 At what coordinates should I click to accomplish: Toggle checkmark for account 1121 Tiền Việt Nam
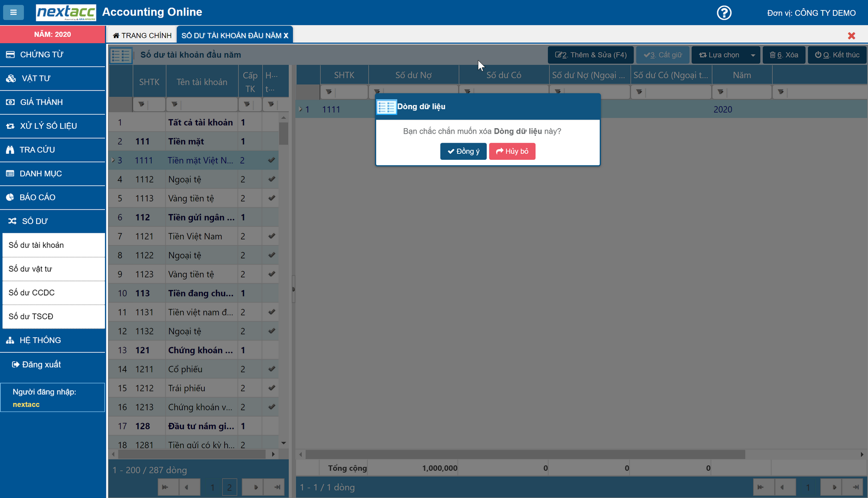point(271,236)
